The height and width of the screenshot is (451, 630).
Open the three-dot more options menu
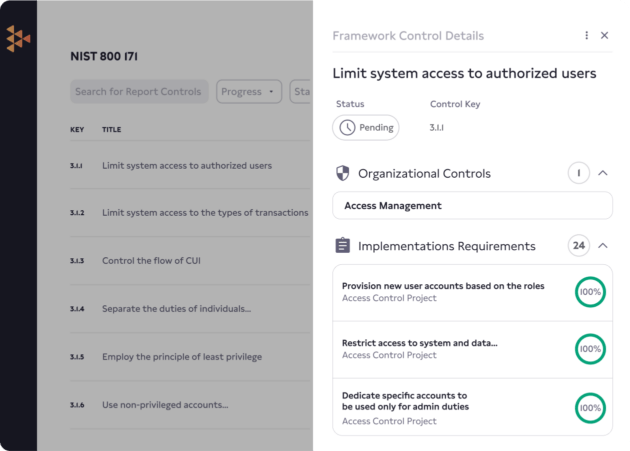click(587, 36)
